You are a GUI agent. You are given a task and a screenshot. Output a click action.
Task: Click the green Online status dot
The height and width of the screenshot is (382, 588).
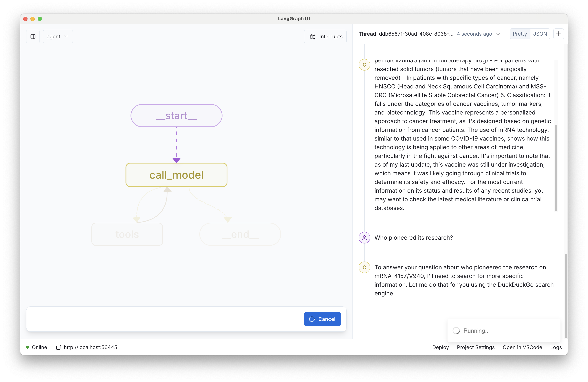28,347
